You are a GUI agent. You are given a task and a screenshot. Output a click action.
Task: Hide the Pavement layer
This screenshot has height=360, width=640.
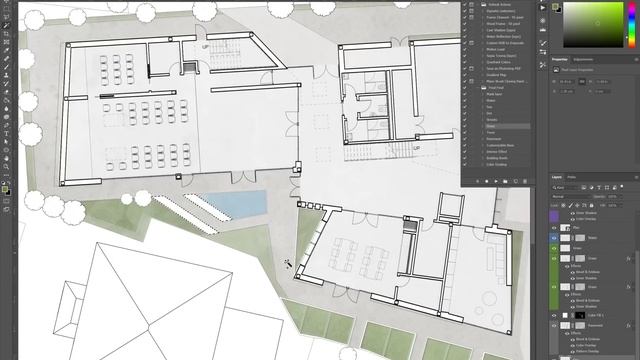pyautogui.click(x=554, y=325)
